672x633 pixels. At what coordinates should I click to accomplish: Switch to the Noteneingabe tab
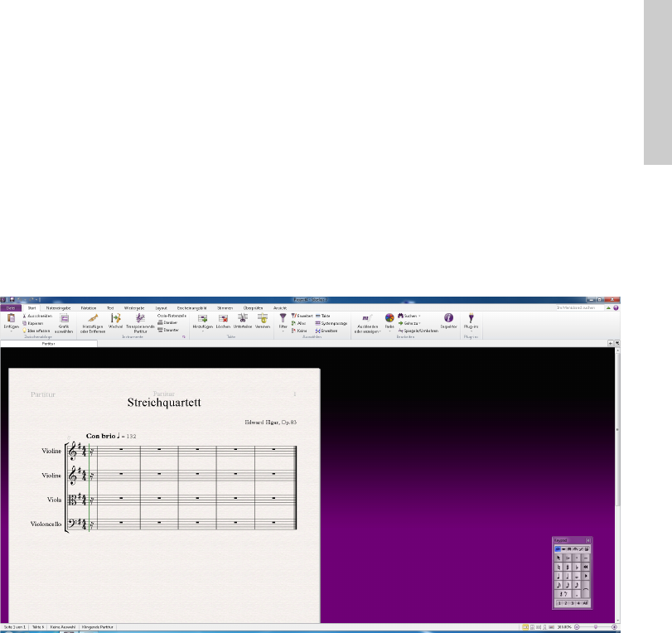[x=58, y=307]
